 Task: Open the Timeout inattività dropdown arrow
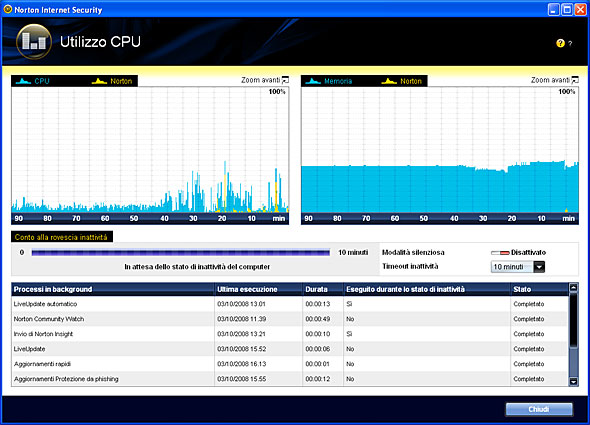click(x=539, y=267)
